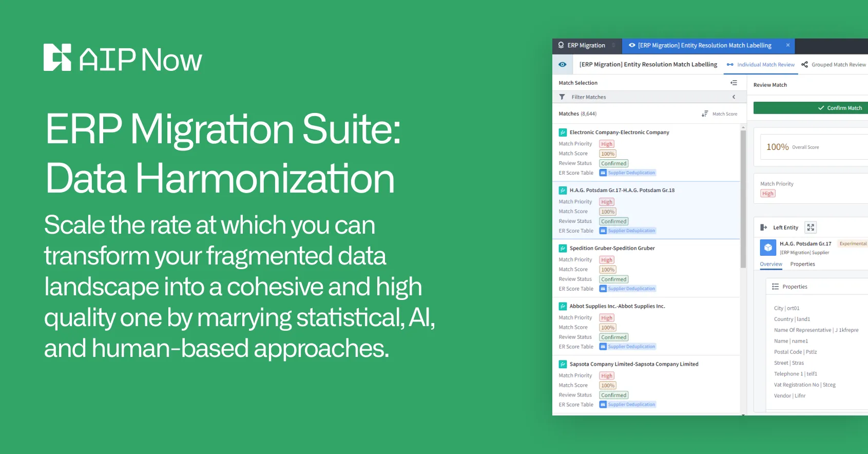Click the Abbot Supplies match icon
868x454 pixels.
click(x=563, y=307)
